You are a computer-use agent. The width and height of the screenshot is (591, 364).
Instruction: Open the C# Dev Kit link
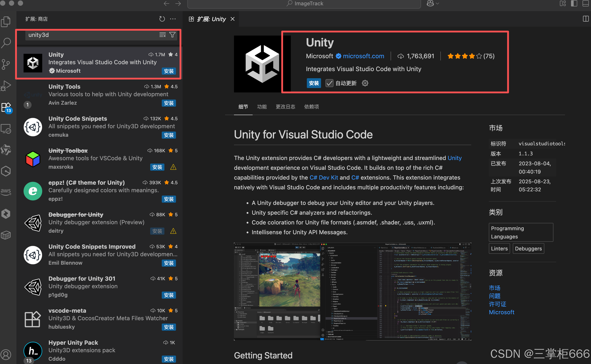tap(324, 177)
